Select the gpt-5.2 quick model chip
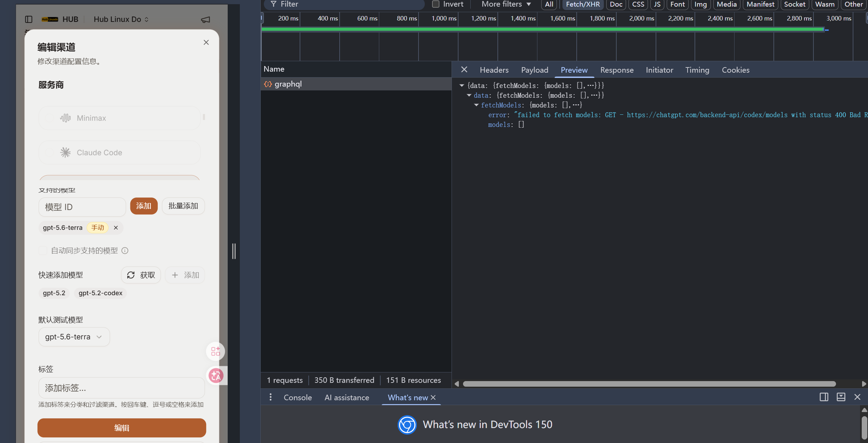 click(x=54, y=293)
